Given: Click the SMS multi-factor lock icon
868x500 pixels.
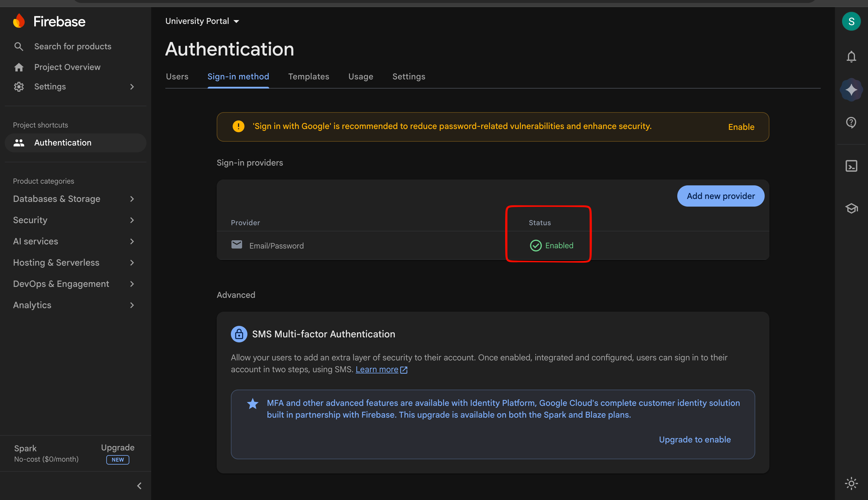Looking at the screenshot, I should pos(239,334).
